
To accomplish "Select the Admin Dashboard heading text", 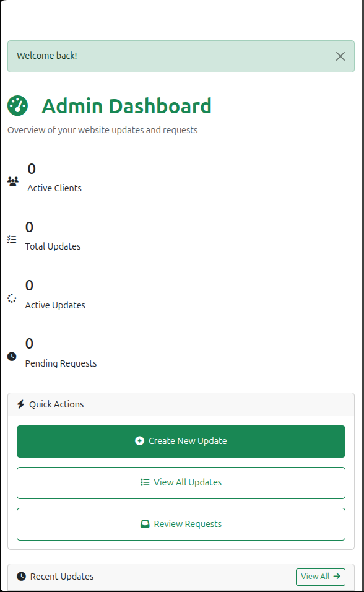I will (x=126, y=106).
